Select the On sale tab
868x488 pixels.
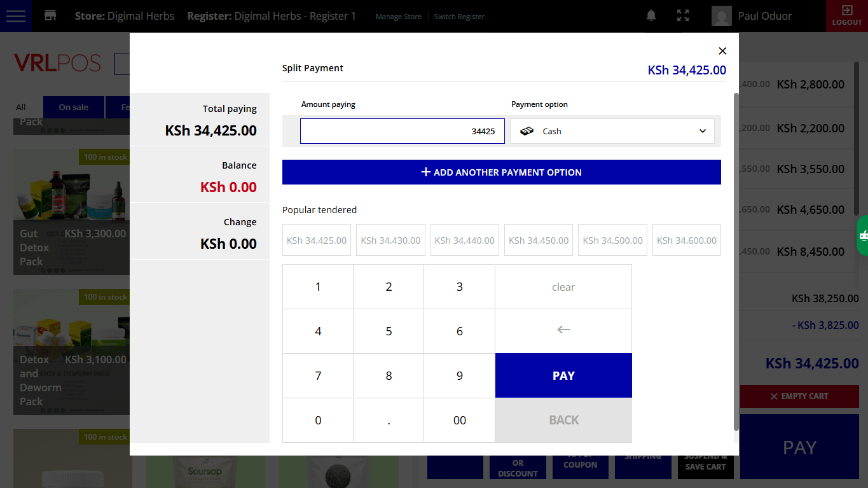[74, 107]
